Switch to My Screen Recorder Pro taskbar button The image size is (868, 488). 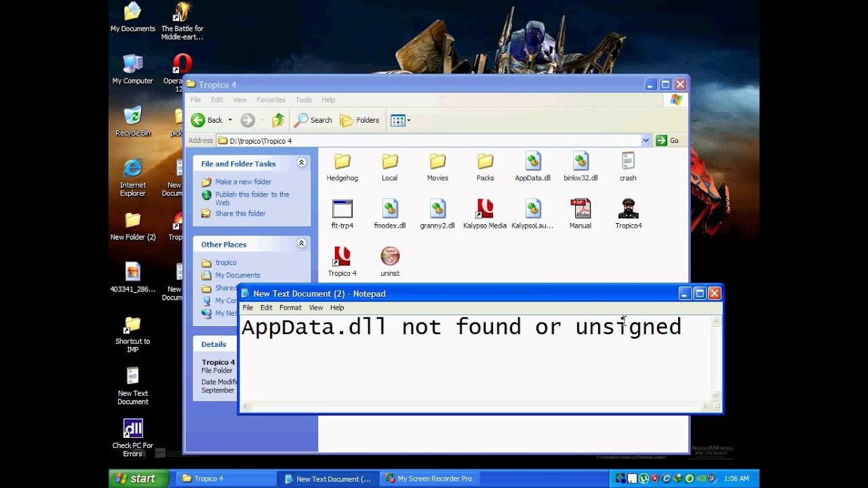coord(429,479)
